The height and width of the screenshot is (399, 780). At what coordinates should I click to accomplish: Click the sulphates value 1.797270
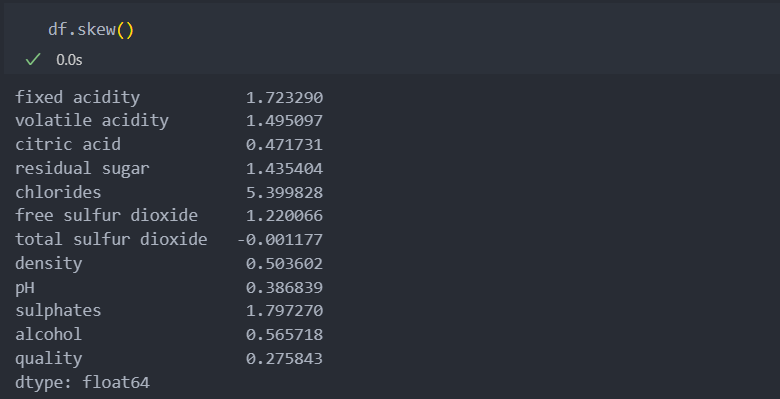[285, 311]
